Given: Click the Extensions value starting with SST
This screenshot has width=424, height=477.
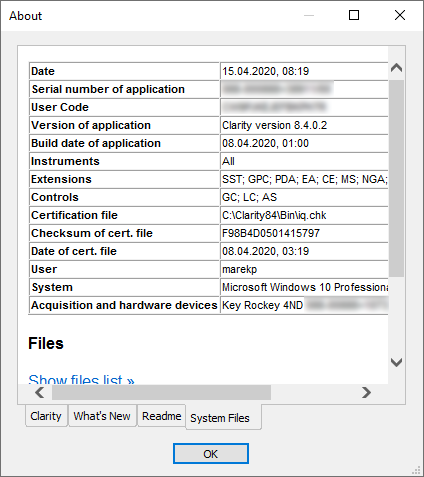Looking at the screenshot, I should [x=305, y=179].
